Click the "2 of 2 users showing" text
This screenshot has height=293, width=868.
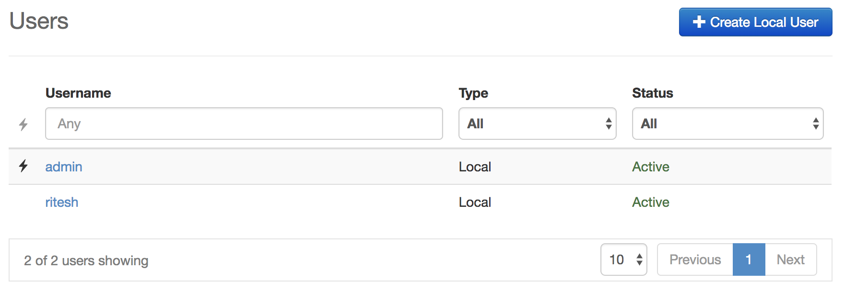pos(86,260)
